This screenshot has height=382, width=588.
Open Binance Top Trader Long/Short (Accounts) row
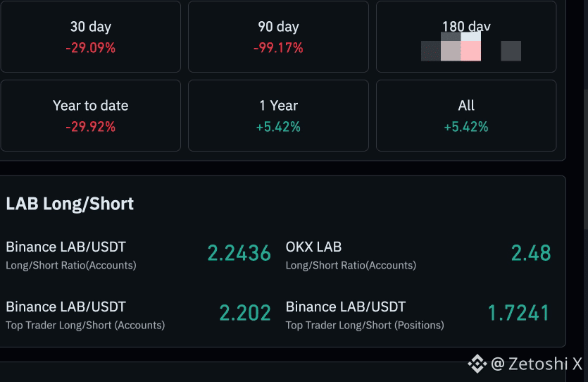click(x=139, y=315)
